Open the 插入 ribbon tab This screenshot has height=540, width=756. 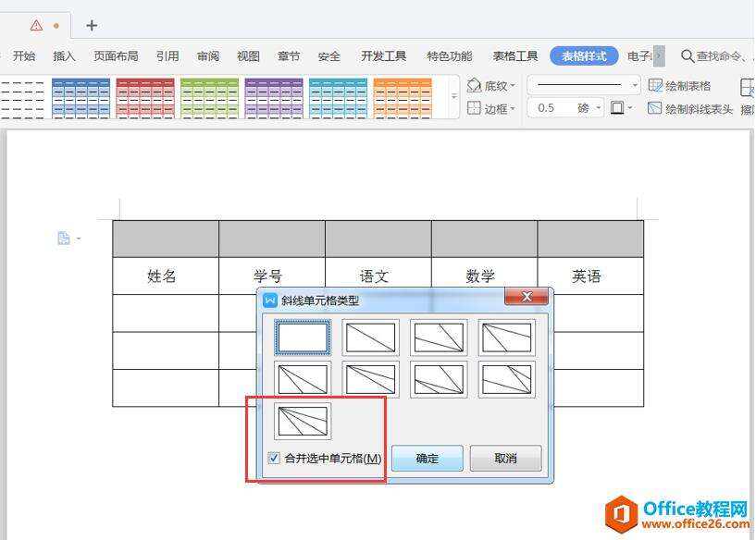point(64,55)
